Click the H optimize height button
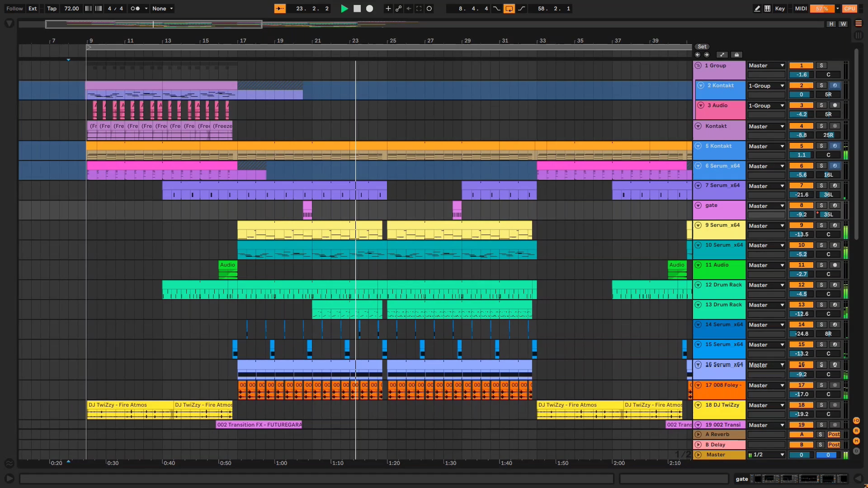868x488 pixels. (x=831, y=24)
